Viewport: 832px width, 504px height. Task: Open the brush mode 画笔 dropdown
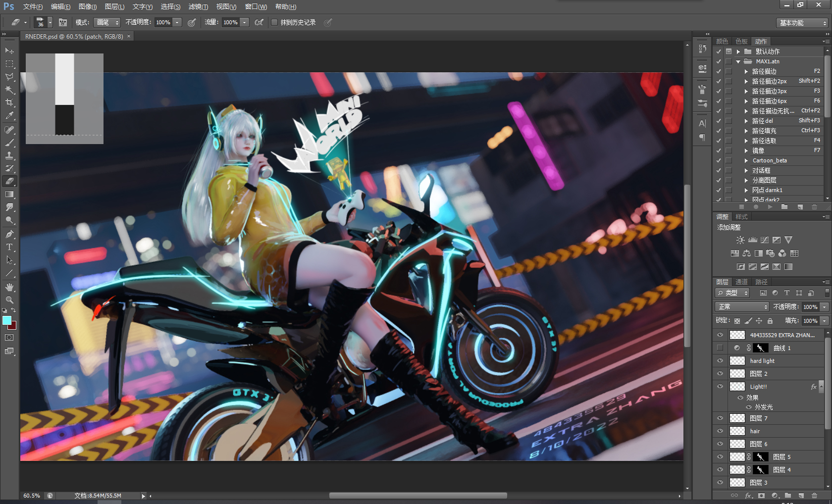click(107, 22)
